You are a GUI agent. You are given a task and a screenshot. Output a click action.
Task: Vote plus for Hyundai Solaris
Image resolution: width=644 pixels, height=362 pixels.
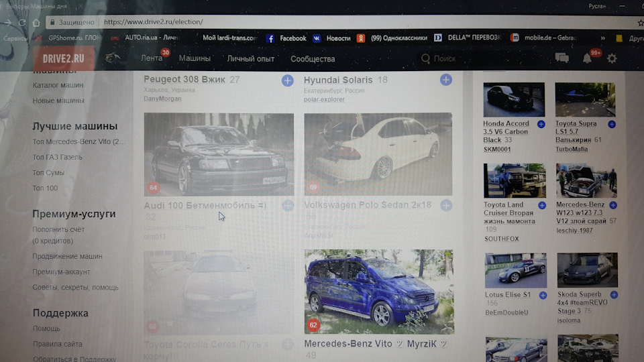coord(445,80)
